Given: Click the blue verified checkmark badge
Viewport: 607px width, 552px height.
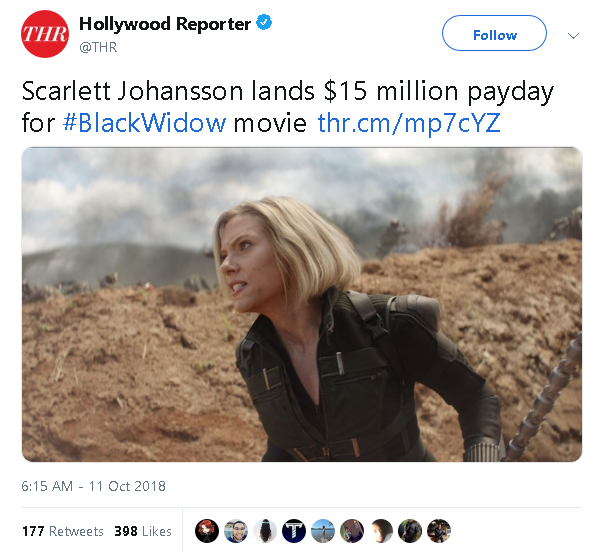Looking at the screenshot, I should tap(264, 23).
